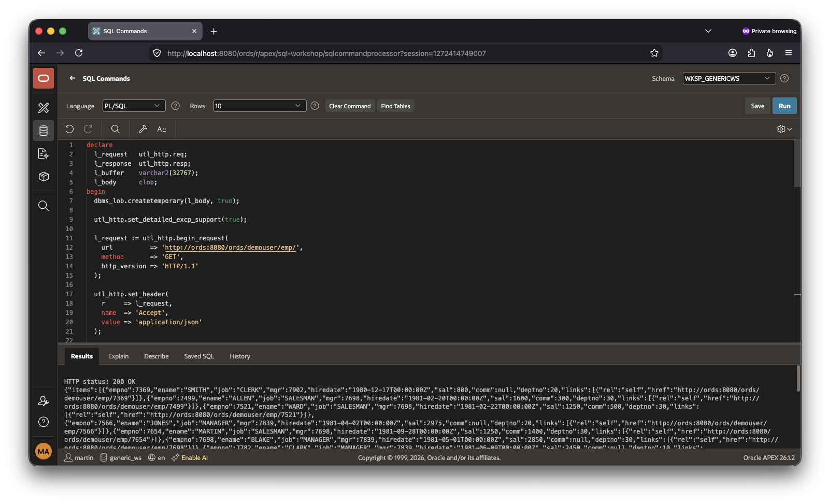Save the current SQL command
The image size is (830, 504).
pos(757,106)
